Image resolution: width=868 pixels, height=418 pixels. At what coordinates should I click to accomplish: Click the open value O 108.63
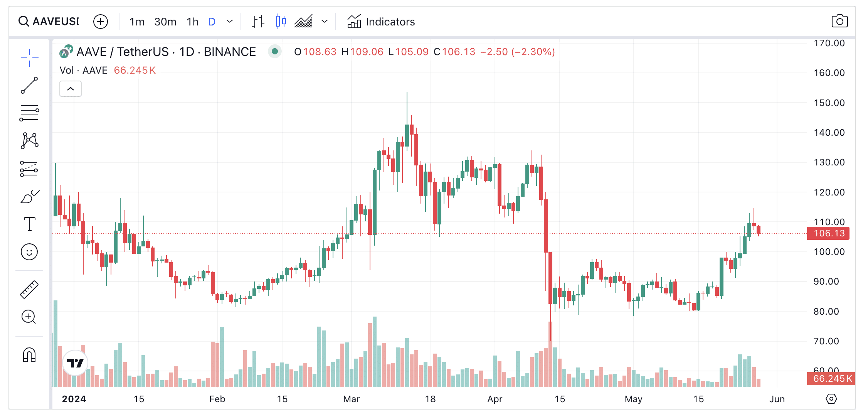315,52
